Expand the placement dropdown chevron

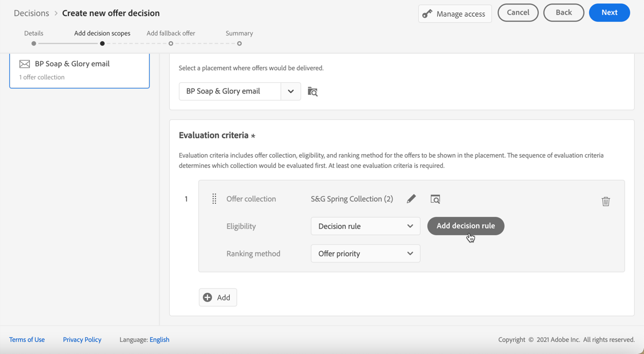pyautogui.click(x=291, y=91)
